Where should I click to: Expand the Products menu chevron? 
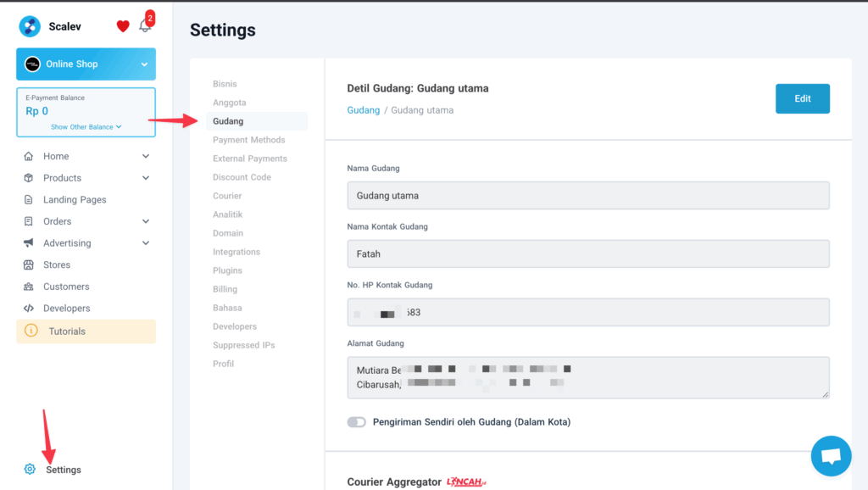coord(146,178)
